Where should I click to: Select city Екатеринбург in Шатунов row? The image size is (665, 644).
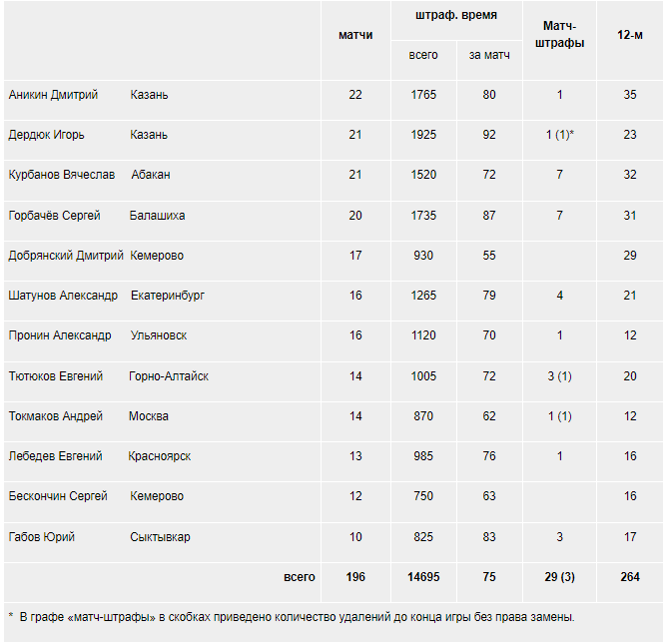(x=167, y=296)
